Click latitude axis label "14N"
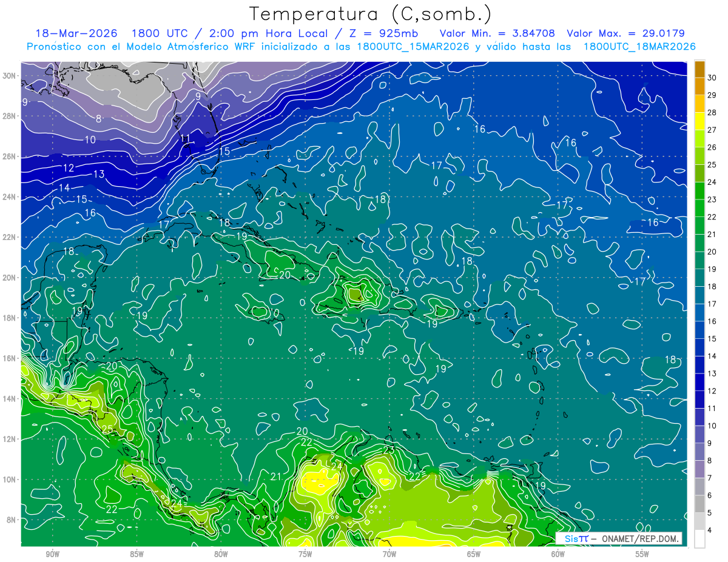Screen dimensions: 728x562 [9, 399]
